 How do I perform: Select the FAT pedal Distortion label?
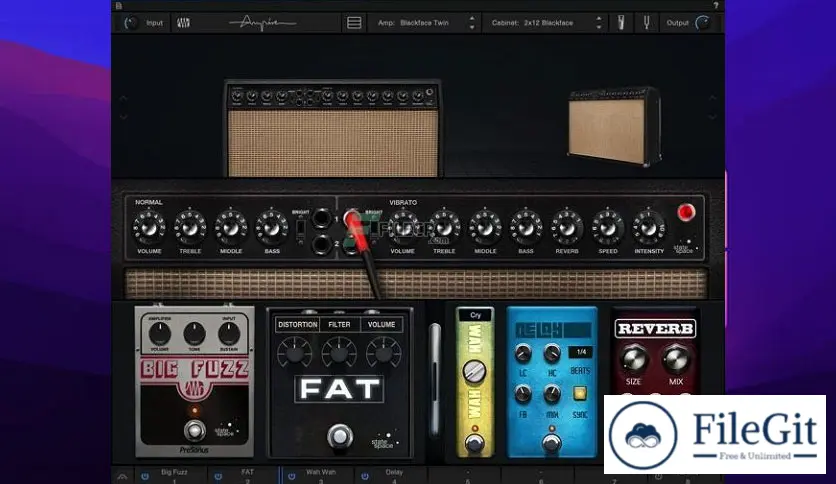coord(298,325)
